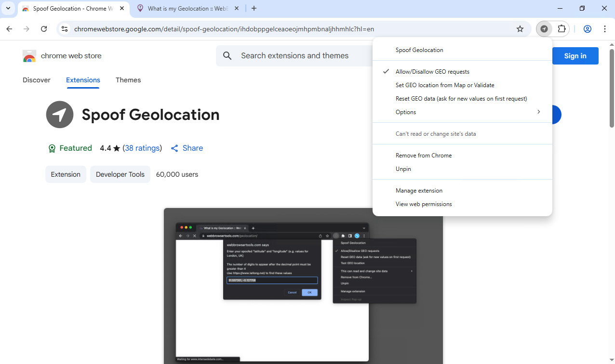Click the Spoof Geolocation extension toolbar icon
This screenshot has width=615, height=364.
(544, 29)
